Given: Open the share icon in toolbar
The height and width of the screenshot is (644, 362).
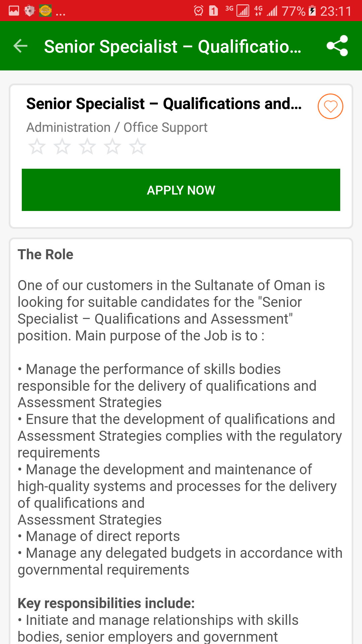Looking at the screenshot, I should point(337,46).
